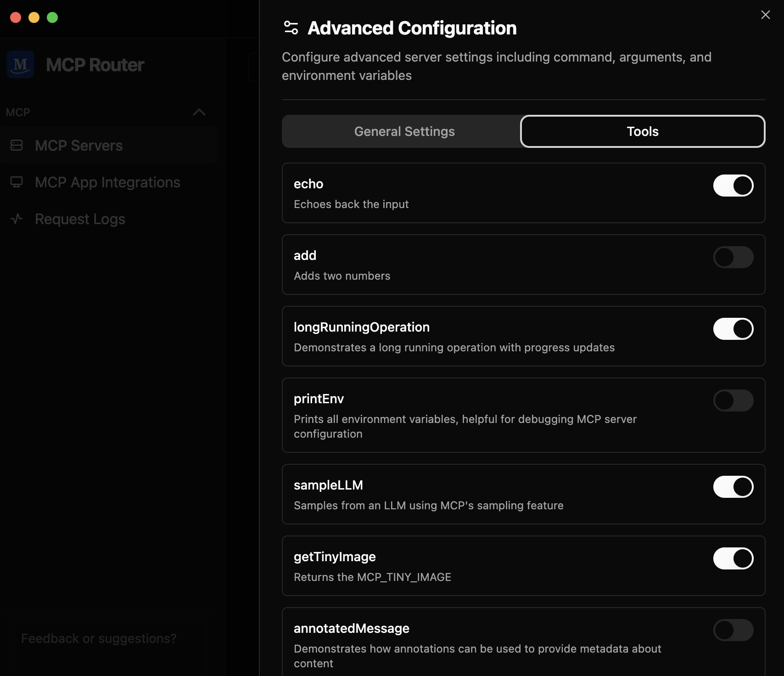Click the echo tool name
The height and width of the screenshot is (676, 784).
(x=308, y=184)
